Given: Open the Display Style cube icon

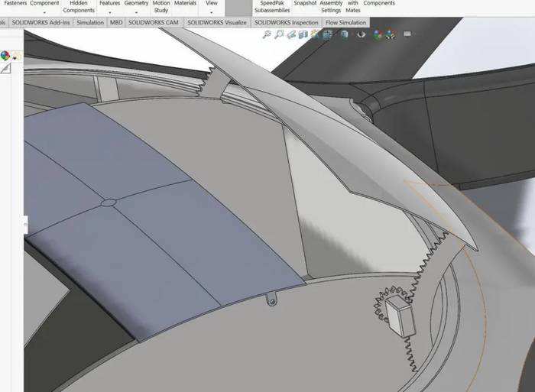Looking at the screenshot, I should tap(343, 34).
